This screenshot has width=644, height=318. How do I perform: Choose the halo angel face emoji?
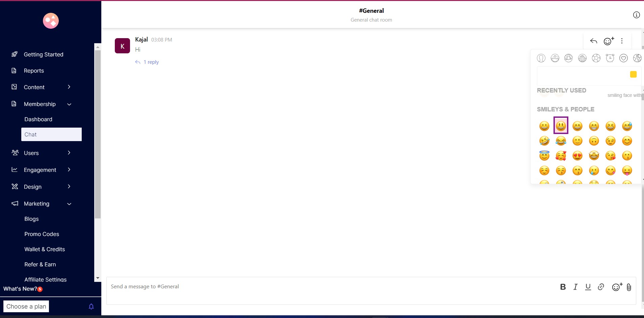[x=544, y=156]
